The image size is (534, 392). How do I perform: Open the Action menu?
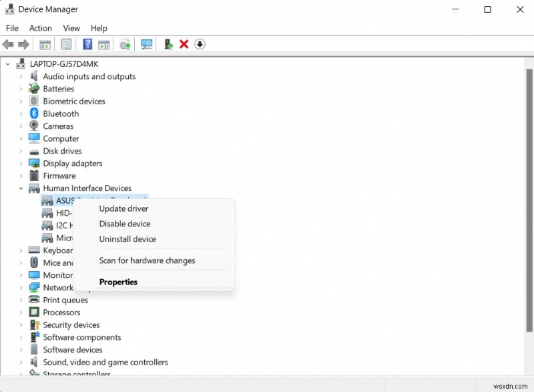40,28
